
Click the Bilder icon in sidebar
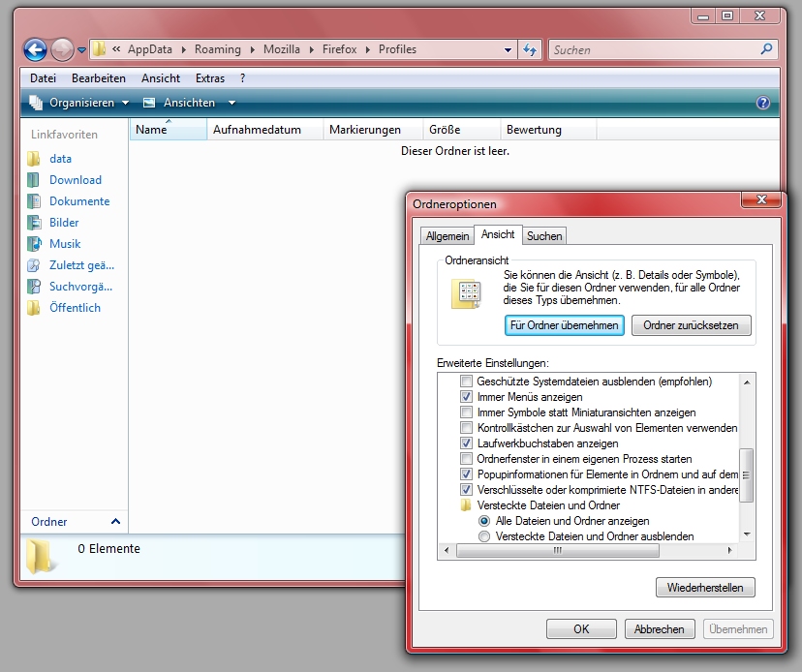(34, 223)
